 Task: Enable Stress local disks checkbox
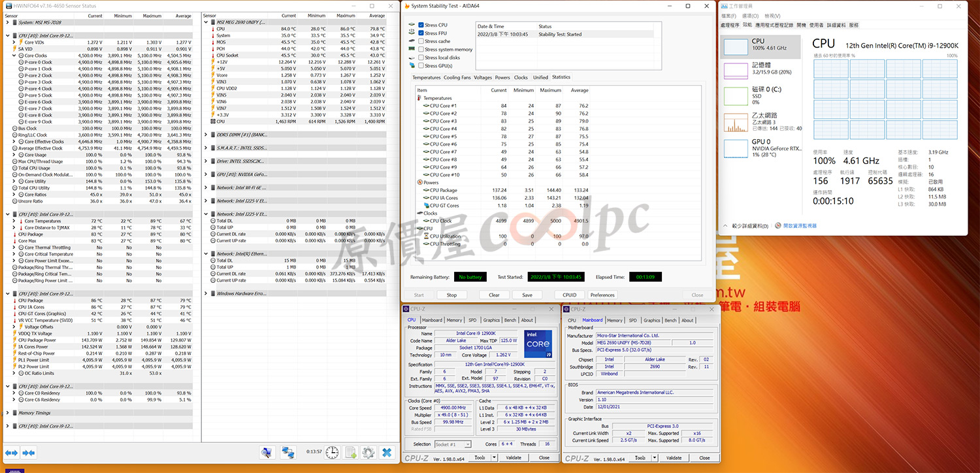pos(421,57)
